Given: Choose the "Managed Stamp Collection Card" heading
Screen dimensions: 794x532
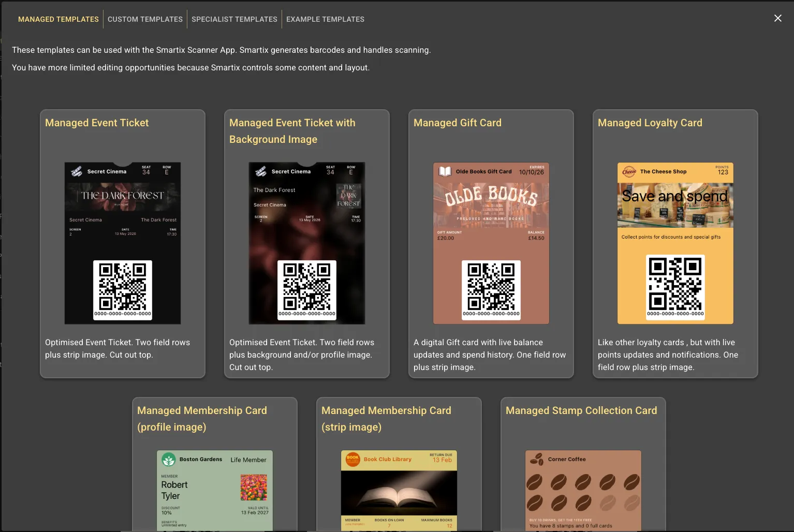Looking at the screenshot, I should [x=581, y=410].
